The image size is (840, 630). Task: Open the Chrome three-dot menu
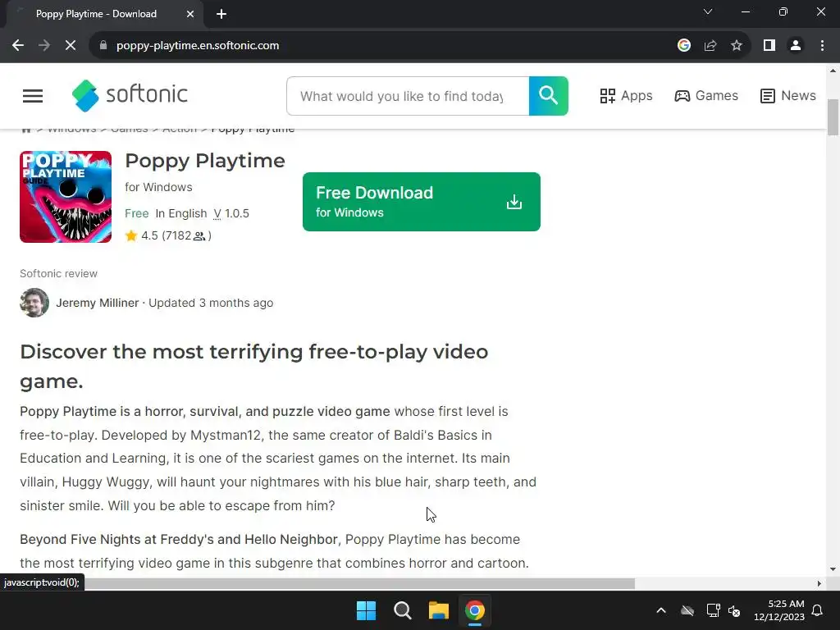822,46
